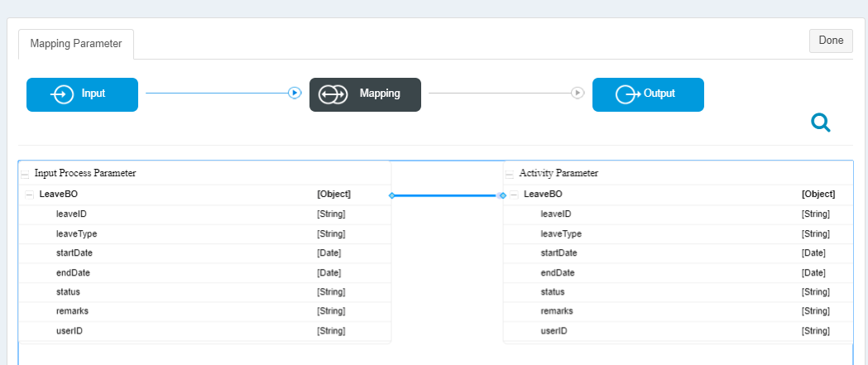Click the Input step arrow-circle icon

63,94
